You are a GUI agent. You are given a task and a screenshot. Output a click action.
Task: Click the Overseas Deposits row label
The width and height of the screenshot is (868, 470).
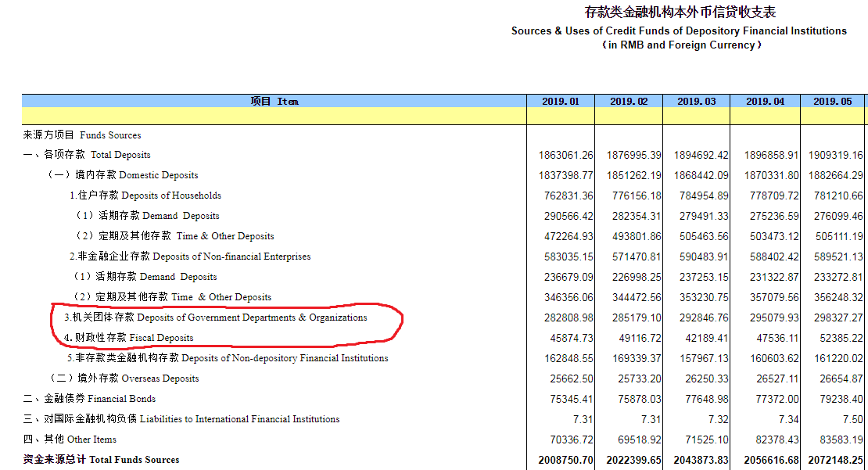(124, 378)
